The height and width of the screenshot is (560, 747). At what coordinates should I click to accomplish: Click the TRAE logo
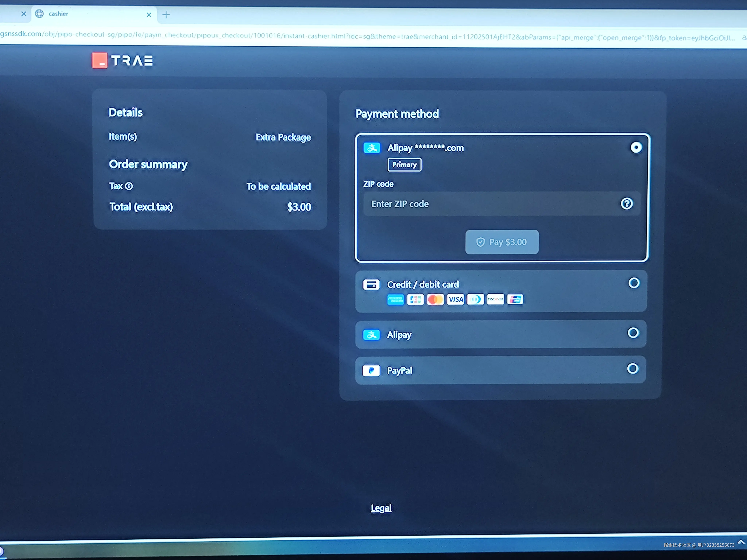pos(122,61)
